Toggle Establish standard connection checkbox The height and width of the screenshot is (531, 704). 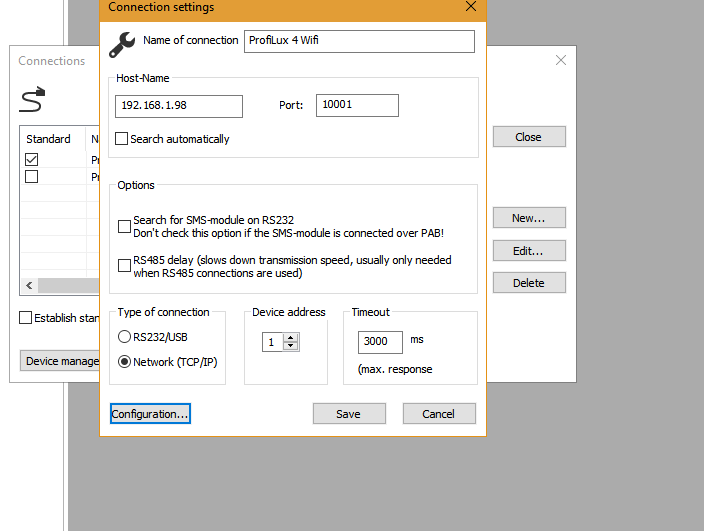pos(26,317)
